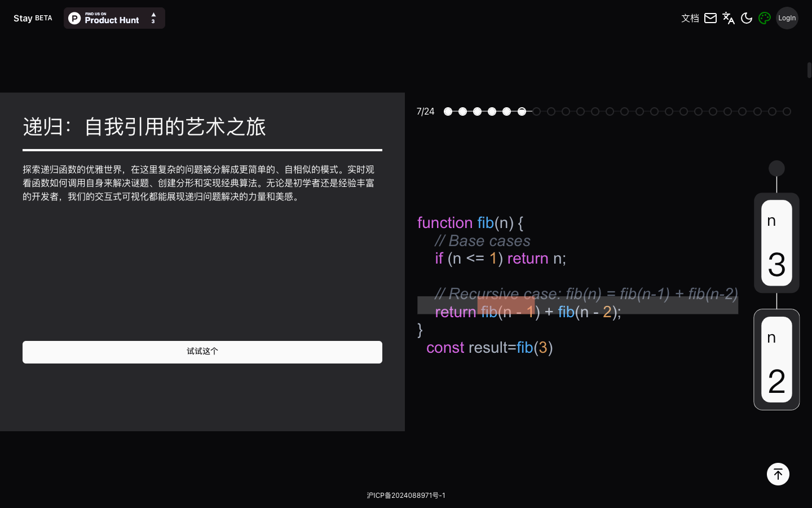Viewport: 812px width, 508px height.
Task: Select the current step 6 progress dot
Action: coord(522,112)
